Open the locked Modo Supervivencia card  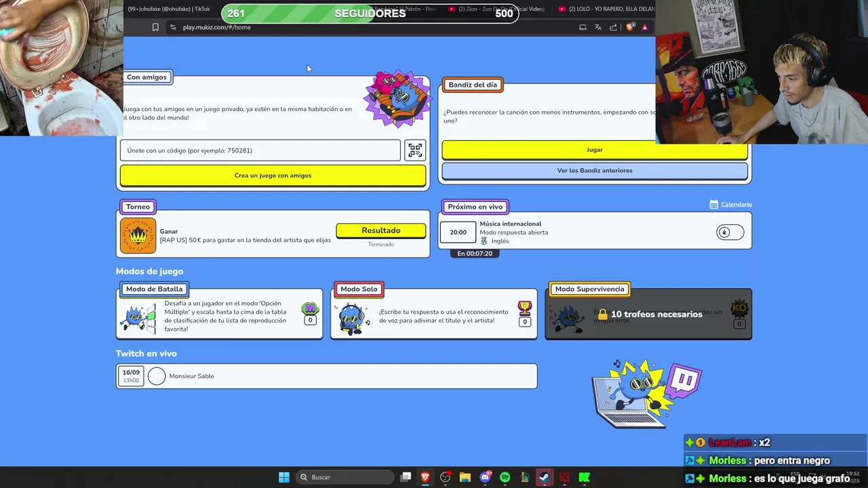point(648,314)
